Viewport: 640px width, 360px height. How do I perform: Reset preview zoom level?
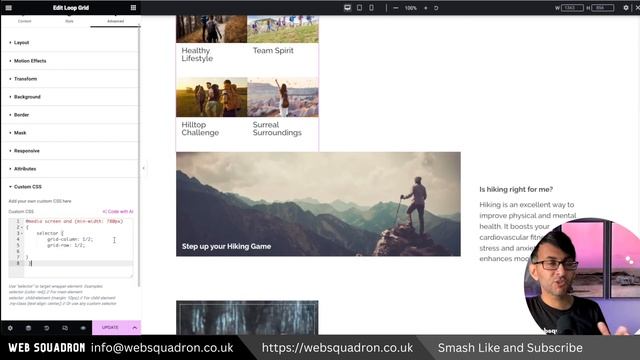click(x=436, y=8)
